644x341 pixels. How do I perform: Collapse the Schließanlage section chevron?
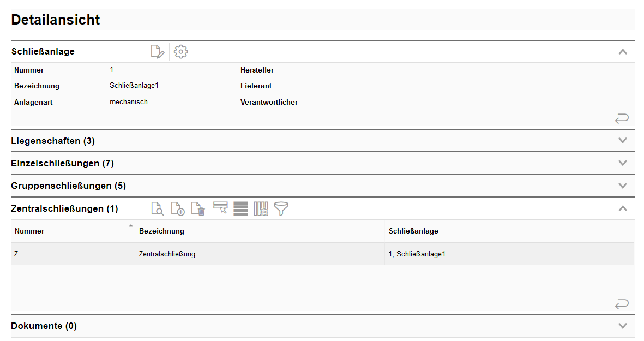623,52
